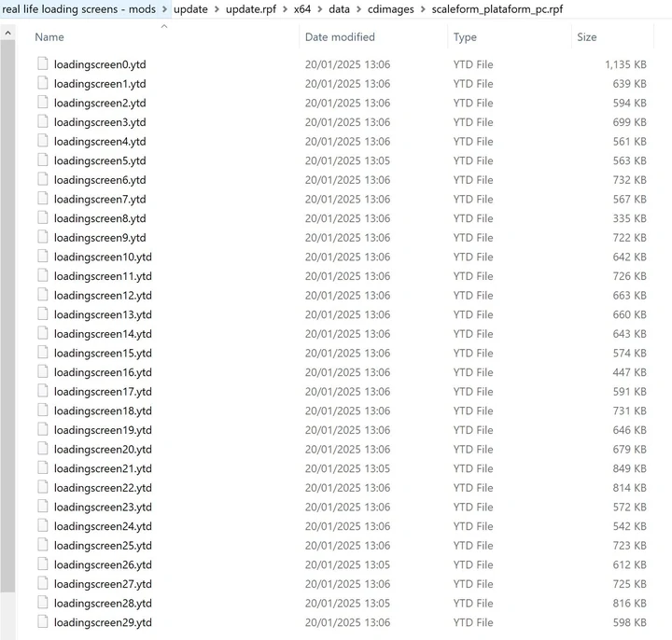This screenshot has height=640, width=672.
Task: Navigate to the 'update' breadcrumb folder
Action: tap(190, 9)
